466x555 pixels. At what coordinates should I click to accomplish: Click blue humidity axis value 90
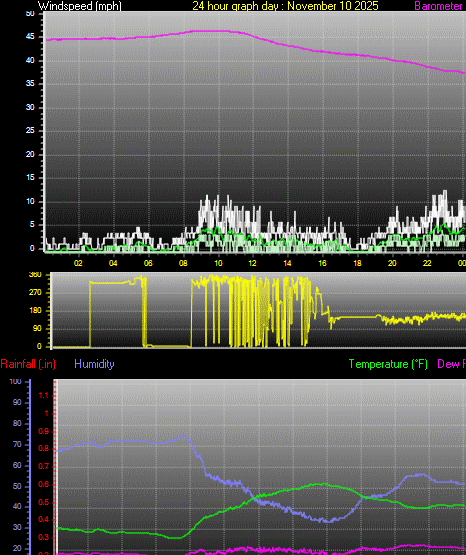17,402
